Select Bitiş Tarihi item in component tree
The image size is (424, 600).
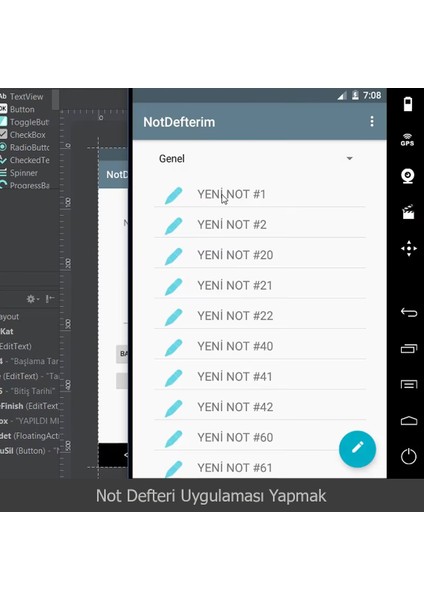[x=29, y=391]
